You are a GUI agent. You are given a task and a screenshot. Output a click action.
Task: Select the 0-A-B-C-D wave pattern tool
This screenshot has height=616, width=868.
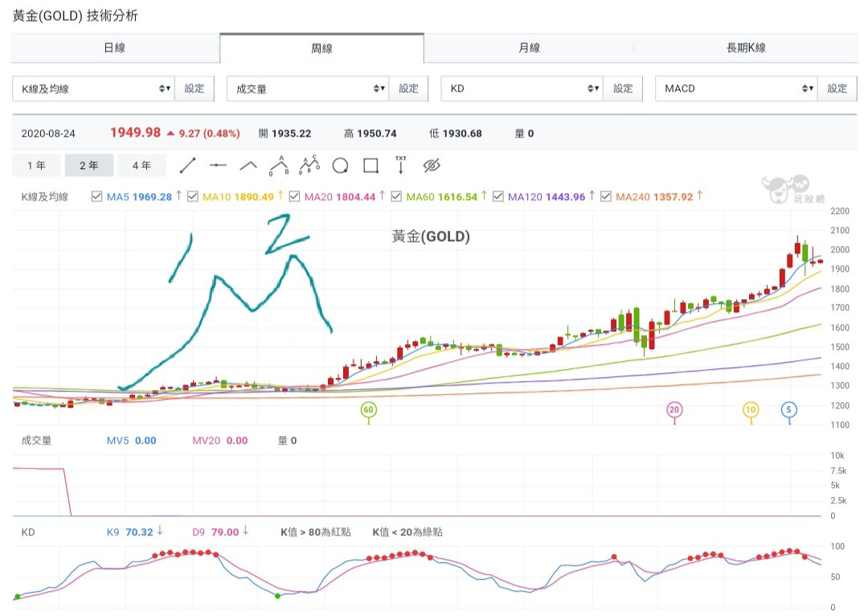(x=309, y=166)
